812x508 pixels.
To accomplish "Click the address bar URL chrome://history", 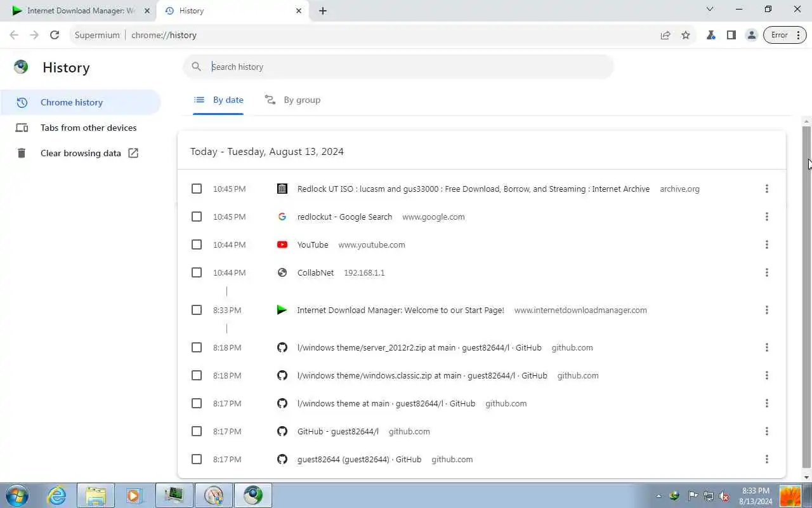I will coord(164,35).
